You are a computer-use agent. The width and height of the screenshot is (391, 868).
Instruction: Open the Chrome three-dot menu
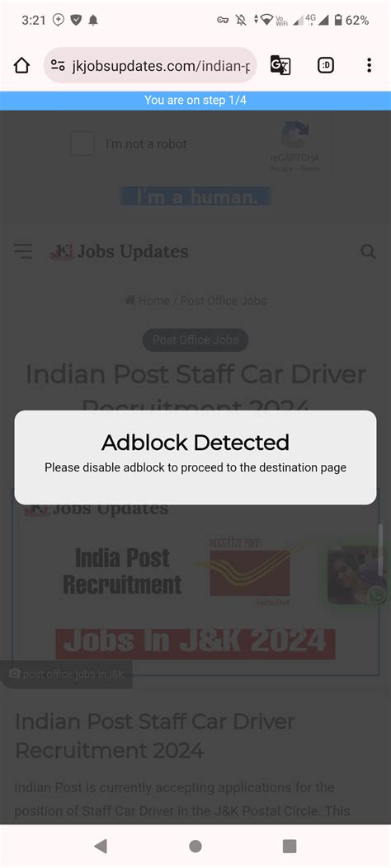pos(369,65)
